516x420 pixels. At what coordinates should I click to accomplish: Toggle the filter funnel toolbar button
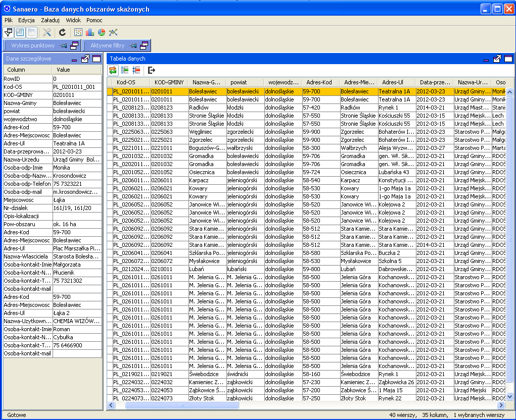[9, 32]
